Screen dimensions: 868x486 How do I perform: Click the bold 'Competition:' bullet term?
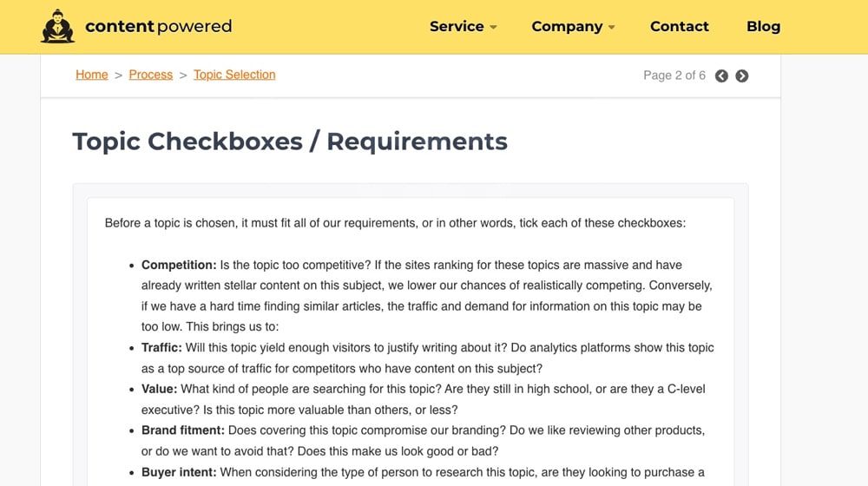click(179, 265)
